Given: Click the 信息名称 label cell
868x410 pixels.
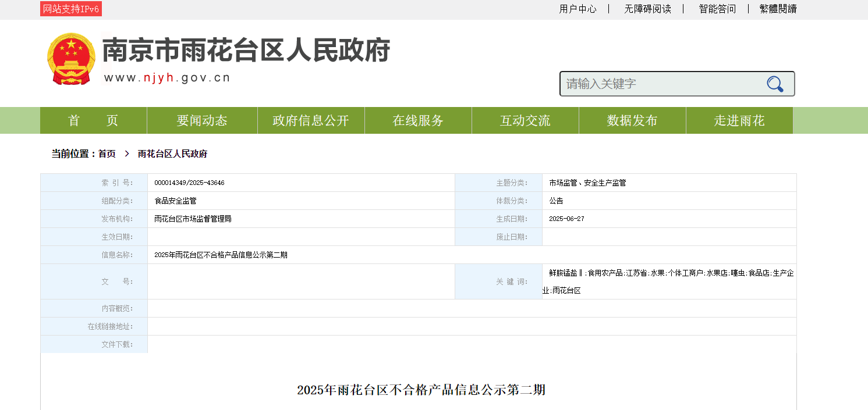Looking at the screenshot, I should click(94, 255).
